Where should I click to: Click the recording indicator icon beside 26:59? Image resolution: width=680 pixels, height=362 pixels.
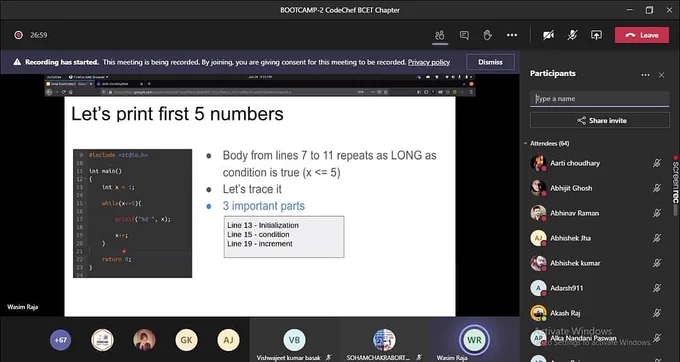(x=18, y=35)
